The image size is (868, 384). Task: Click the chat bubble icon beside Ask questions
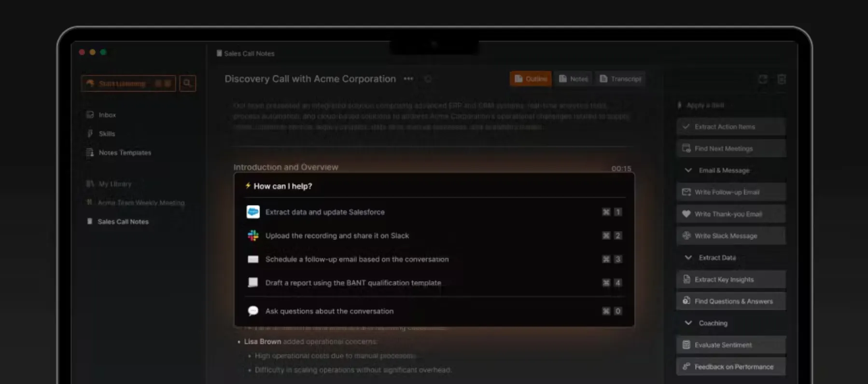pyautogui.click(x=253, y=311)
